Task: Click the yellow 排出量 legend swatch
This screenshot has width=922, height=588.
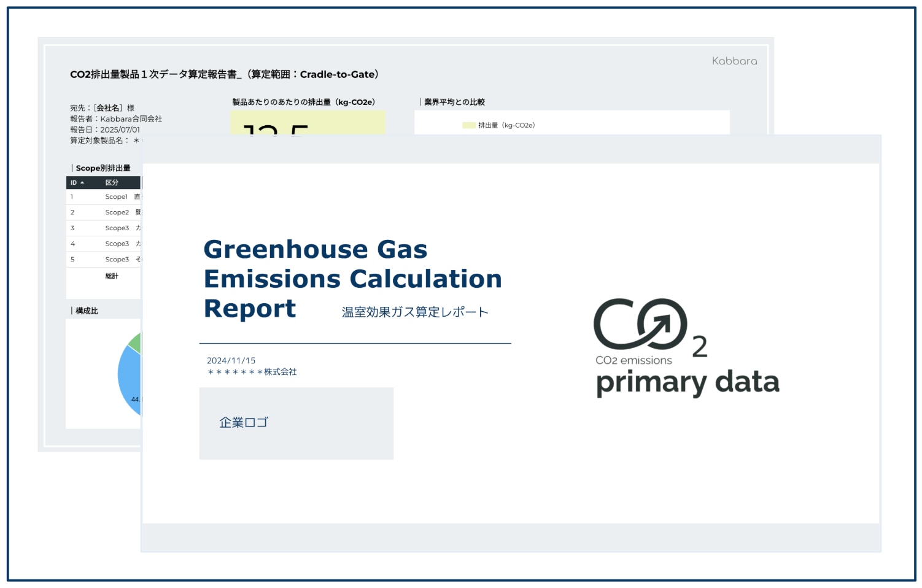Action: point(469,125)
